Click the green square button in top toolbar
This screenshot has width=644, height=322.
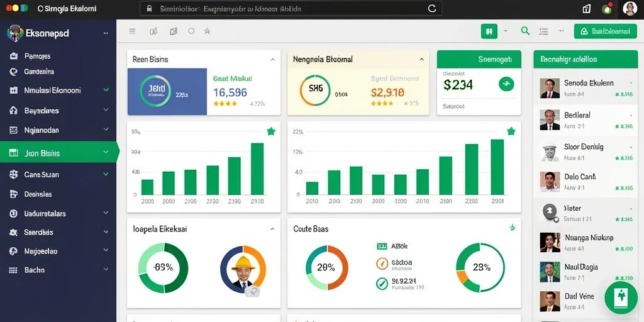point(489,31)
